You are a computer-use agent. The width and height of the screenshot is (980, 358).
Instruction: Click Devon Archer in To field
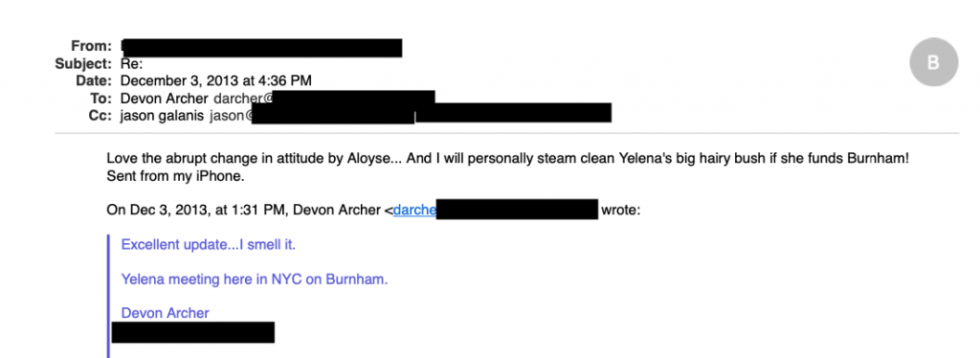(x=165, y=98)
